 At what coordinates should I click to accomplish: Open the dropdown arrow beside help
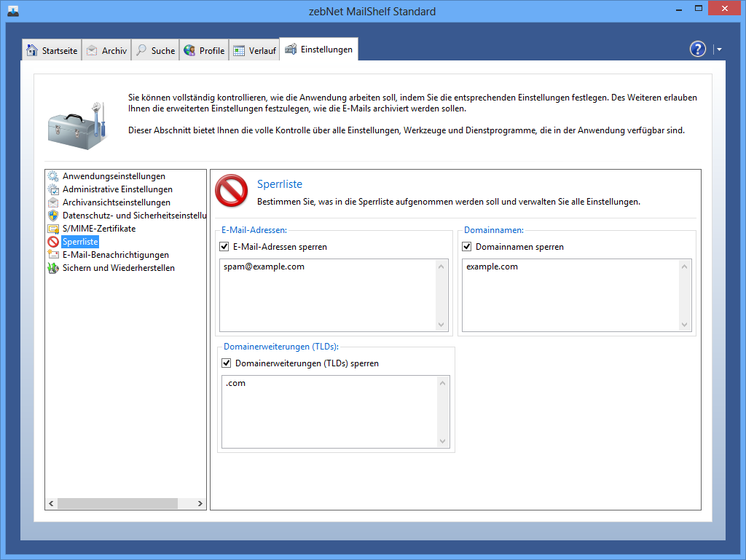tap(719, 50)
